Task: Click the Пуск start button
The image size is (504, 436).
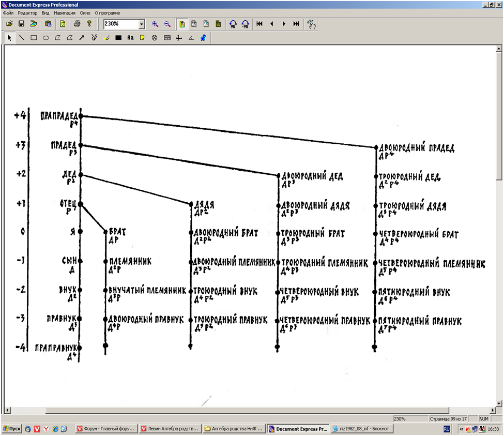Action: pyautogui.click(x=11, y=429)
